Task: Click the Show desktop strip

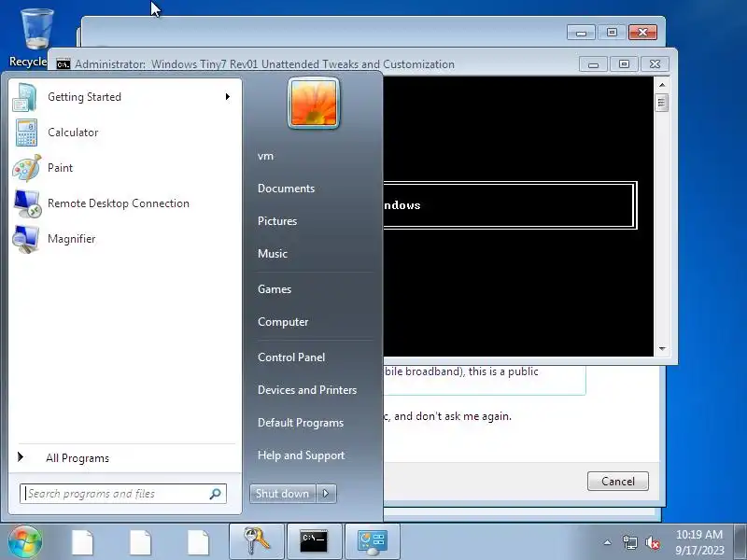Action: (740, 542)
